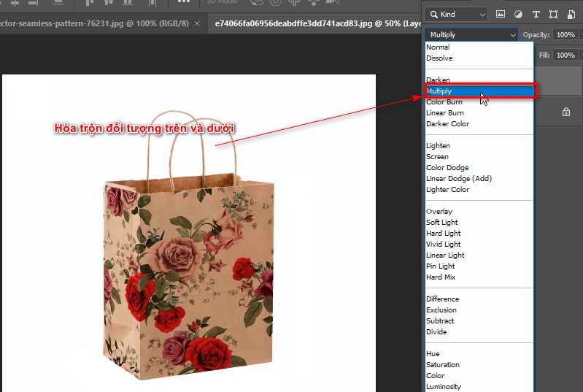Screen dimensions: 583x392
Task: Choose Linear Burn blend mode
Action: click(479, 112)
